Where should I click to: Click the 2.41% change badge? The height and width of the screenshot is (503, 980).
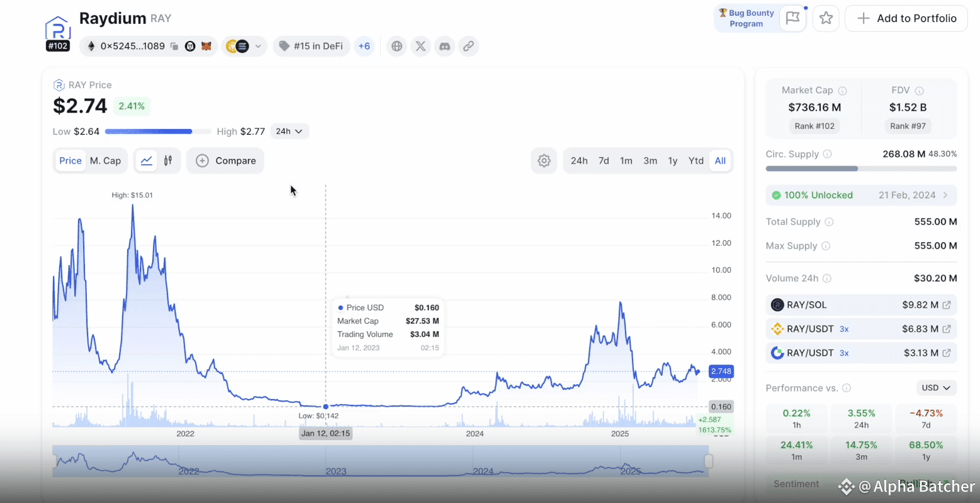pyautogui.click(x=132, y=106)
